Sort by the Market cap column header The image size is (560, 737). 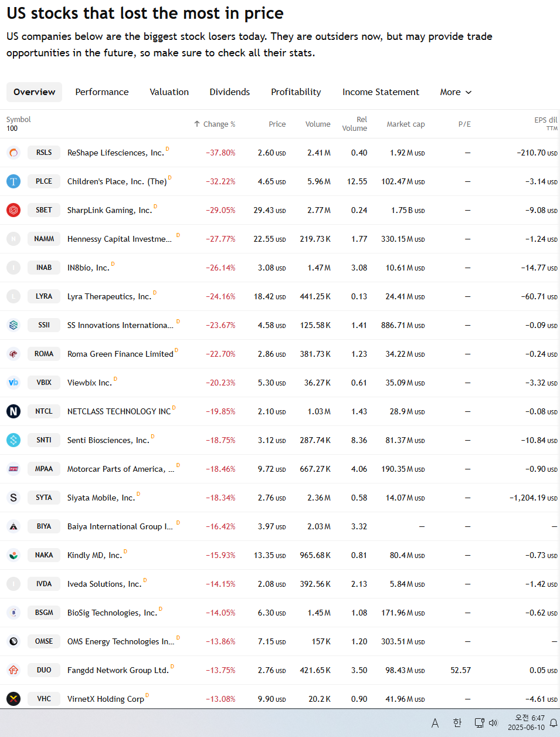tap(406, 124)
